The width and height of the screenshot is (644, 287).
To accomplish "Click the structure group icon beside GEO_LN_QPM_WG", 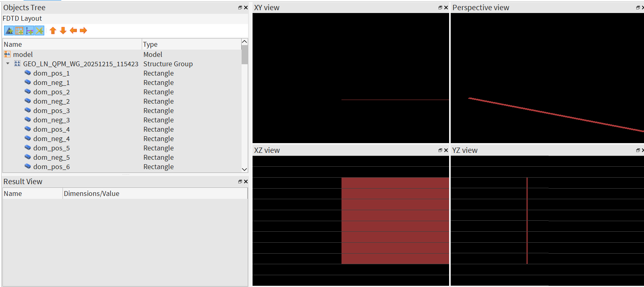I will [x=17, y=63].
